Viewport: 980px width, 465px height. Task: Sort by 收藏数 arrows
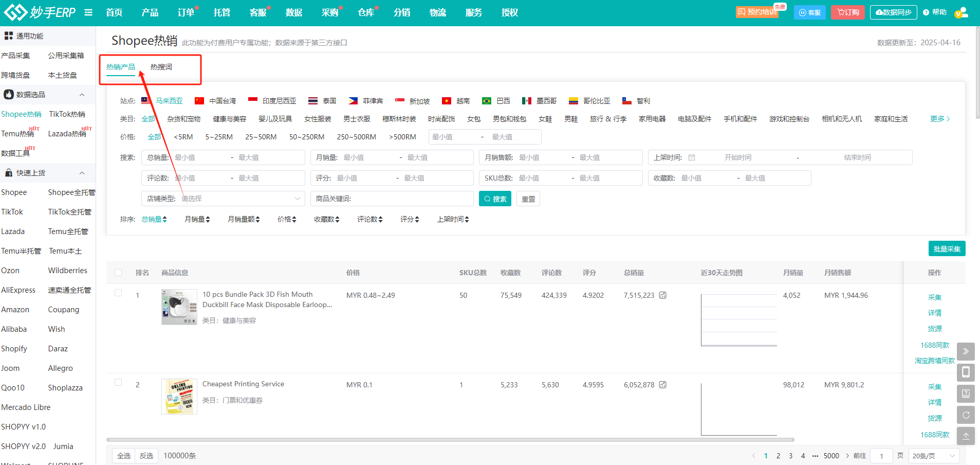tap(337, 220)
